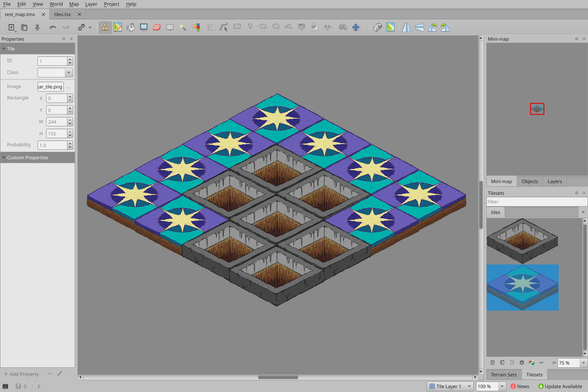The width and height of the screenshot is (588, 392).
Task: Open the tileset tab list dropdown
Action: (583, 212)
